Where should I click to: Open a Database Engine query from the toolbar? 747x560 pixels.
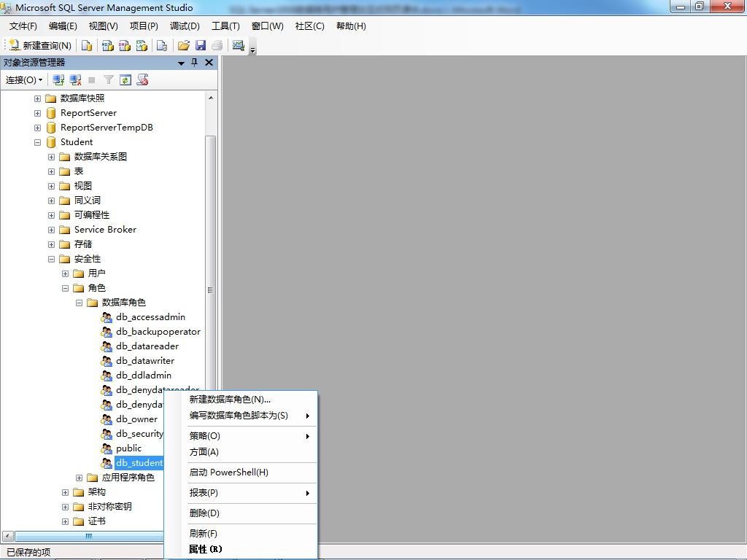(x=87, y=45)
